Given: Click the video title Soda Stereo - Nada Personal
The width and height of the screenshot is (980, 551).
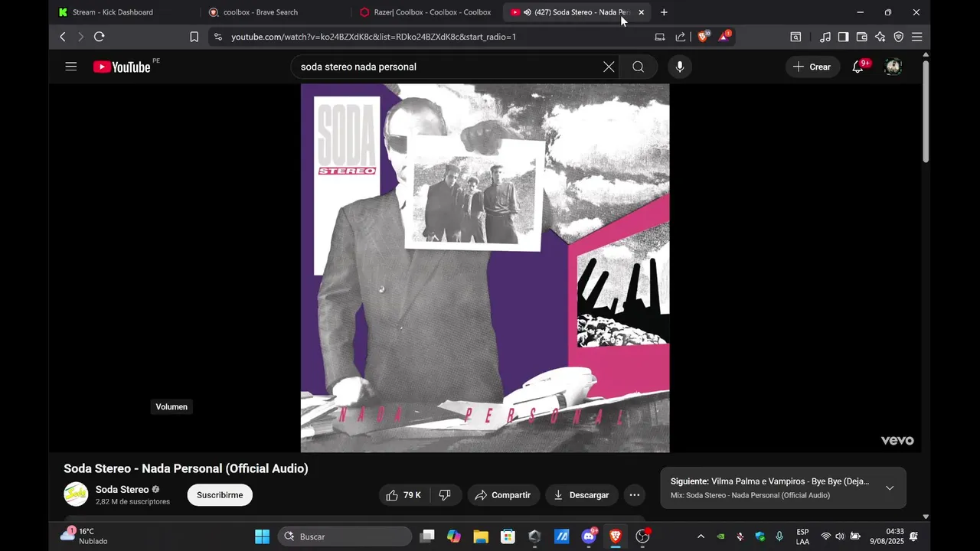Looking at the screenshot, I should (x=186, y=468).
